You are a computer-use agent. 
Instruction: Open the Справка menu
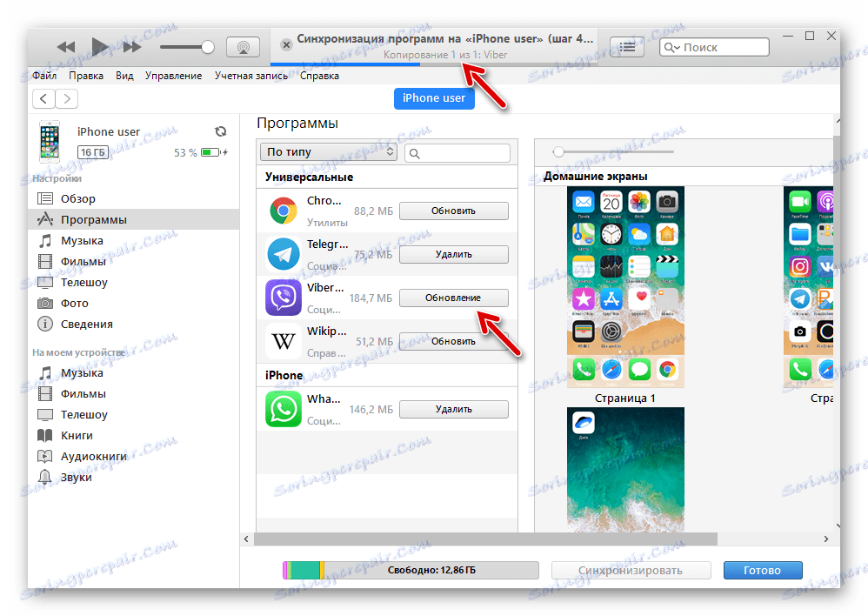pos(318,76)
